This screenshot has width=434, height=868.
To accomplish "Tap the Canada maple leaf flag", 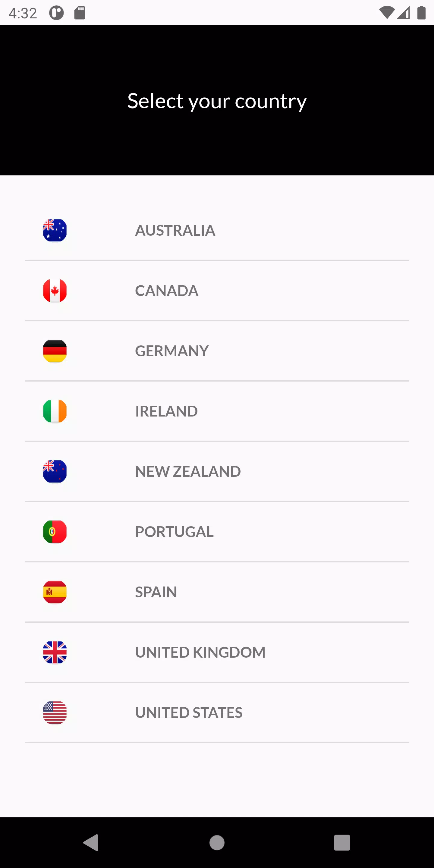I will point(55,291).
